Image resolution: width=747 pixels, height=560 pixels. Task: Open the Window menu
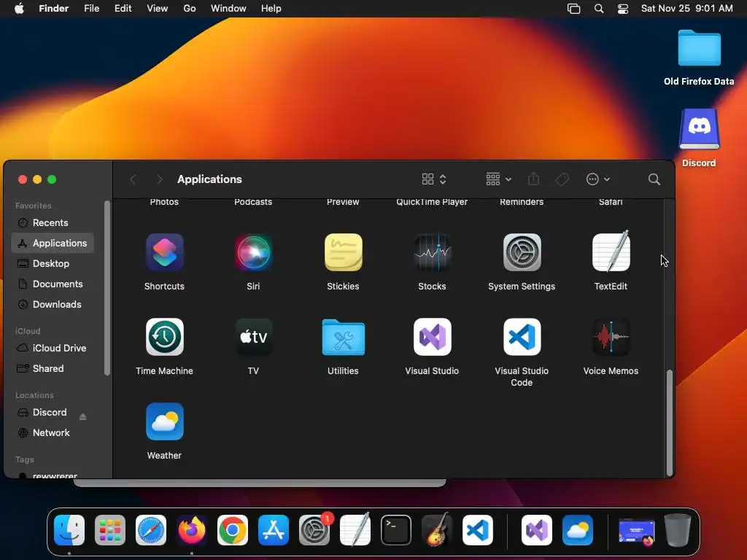click(228, 9)
